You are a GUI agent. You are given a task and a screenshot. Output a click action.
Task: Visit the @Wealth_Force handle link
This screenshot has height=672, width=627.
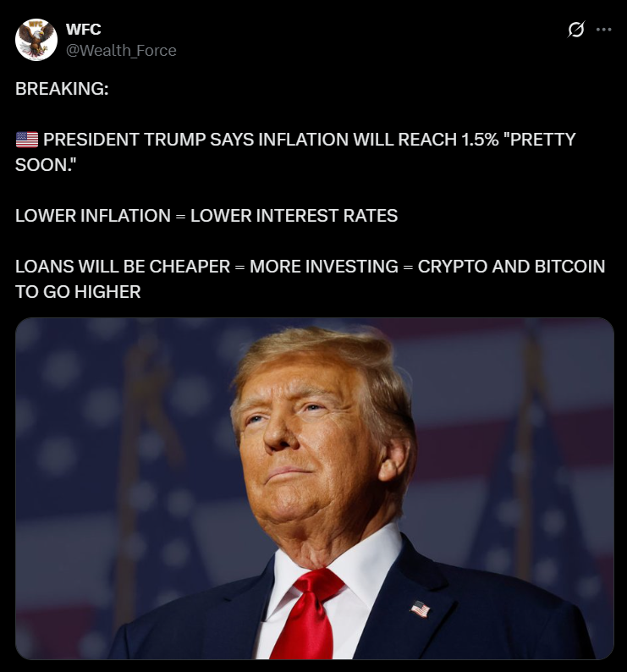tap(121, 51)
